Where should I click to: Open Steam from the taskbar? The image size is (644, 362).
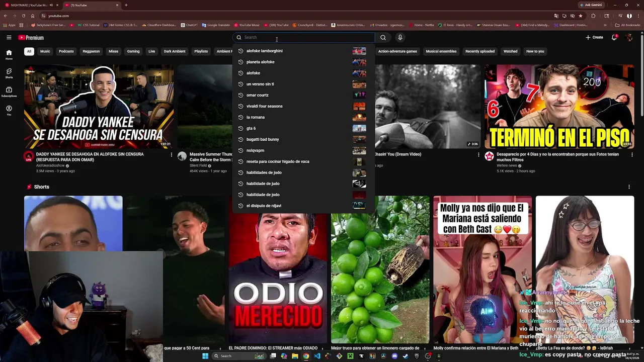406,356
